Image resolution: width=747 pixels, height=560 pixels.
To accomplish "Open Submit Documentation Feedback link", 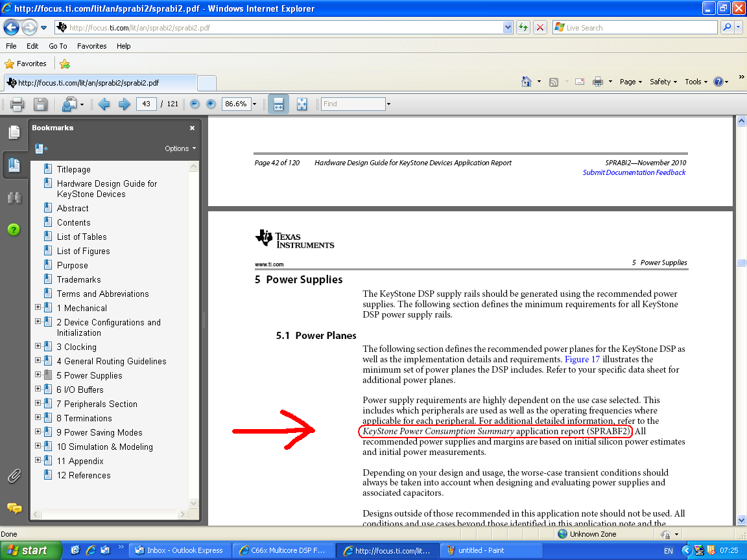I will 634,172.
